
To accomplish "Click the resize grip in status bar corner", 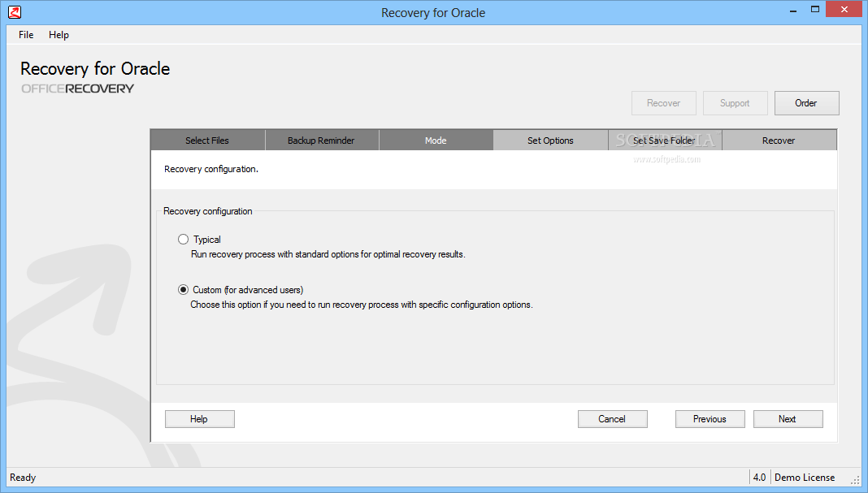I will pyautogui.click(x=855, y=480).
